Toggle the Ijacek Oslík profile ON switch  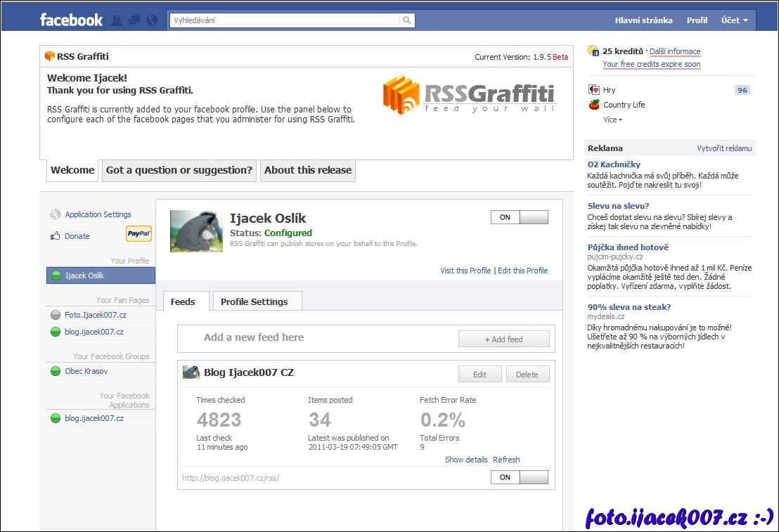coord(519,217)
